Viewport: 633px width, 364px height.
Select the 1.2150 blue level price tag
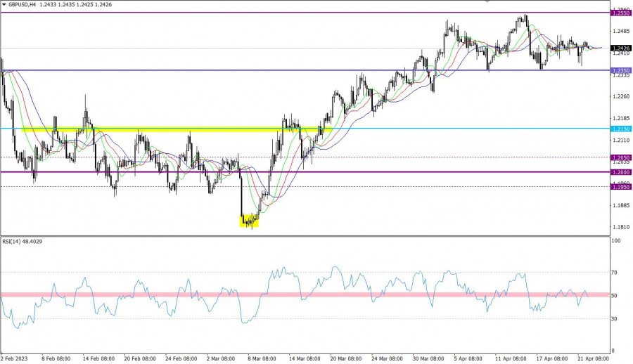point(620,129)
